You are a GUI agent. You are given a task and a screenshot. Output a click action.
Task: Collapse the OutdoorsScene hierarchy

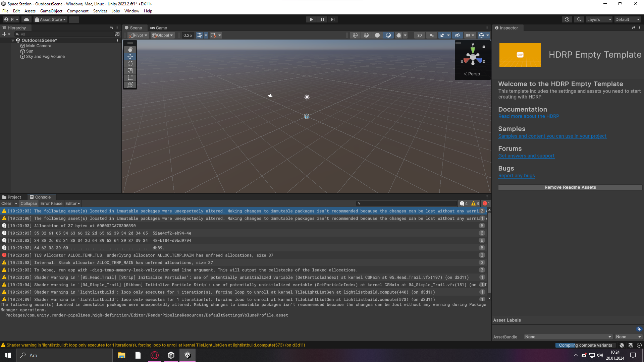(13, 40)
